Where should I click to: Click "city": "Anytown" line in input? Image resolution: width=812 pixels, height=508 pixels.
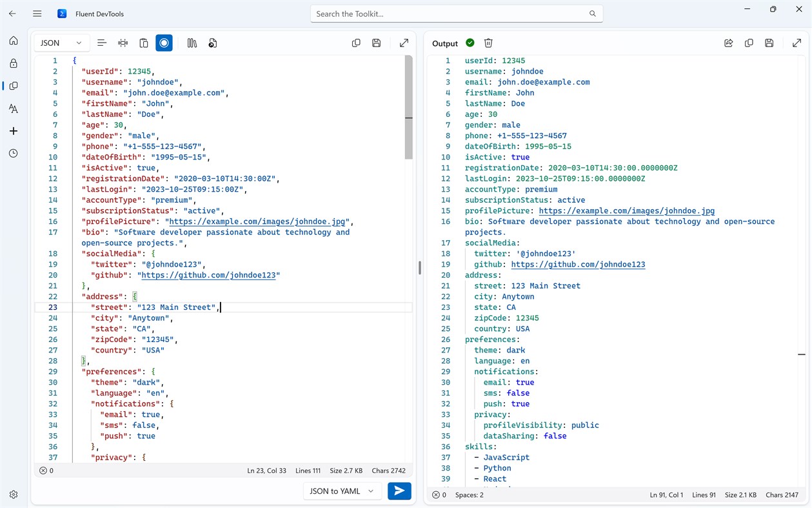132,318
